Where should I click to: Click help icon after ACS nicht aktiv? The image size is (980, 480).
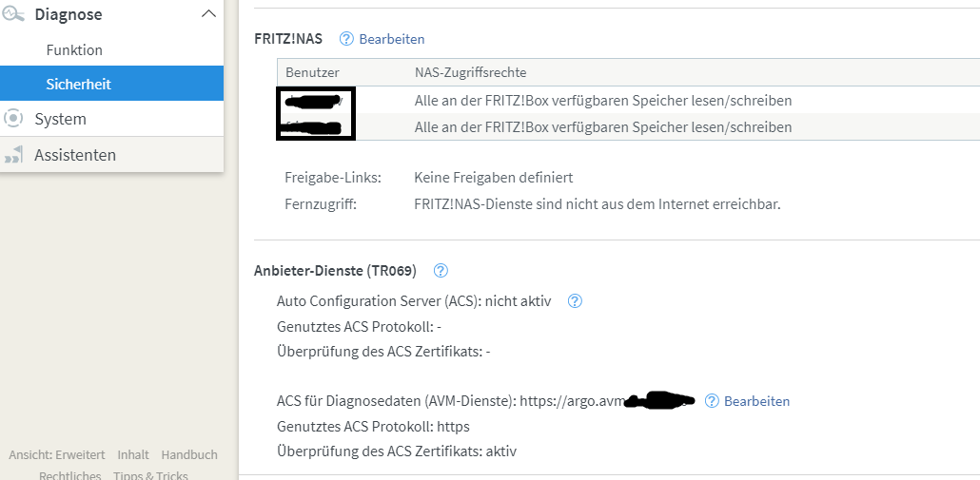[575, 301]
